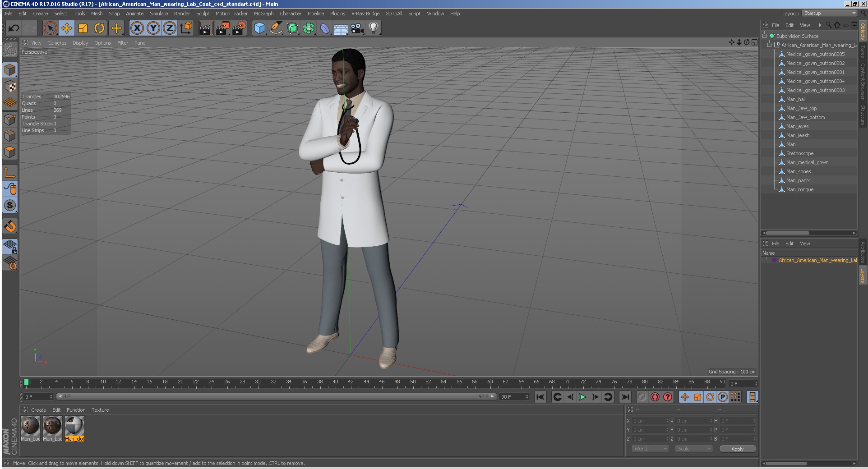Select Man_tongue object in tree
This screenshot has height=469, width=868.
pyautogui.click(x=800, y=189)
